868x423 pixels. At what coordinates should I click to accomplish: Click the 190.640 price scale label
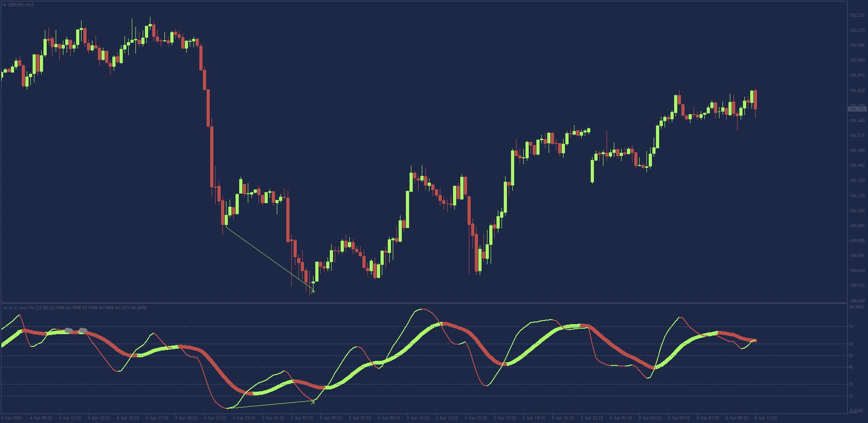tap(857, 301)
